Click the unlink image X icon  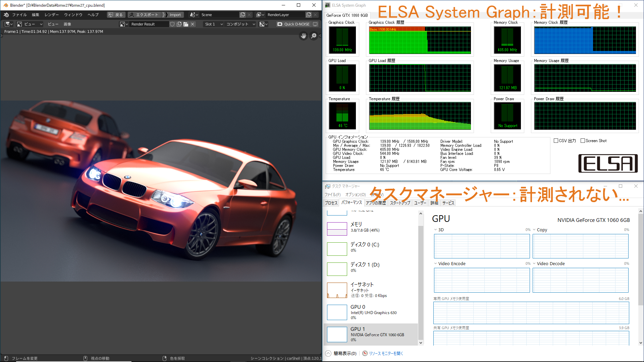pos(193,24)
